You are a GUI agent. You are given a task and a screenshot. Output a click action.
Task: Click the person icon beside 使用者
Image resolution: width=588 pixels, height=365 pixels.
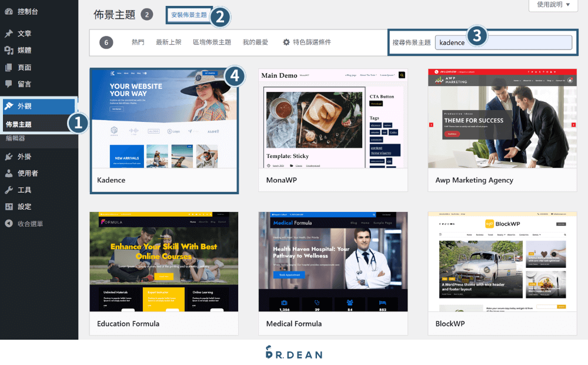9,173
